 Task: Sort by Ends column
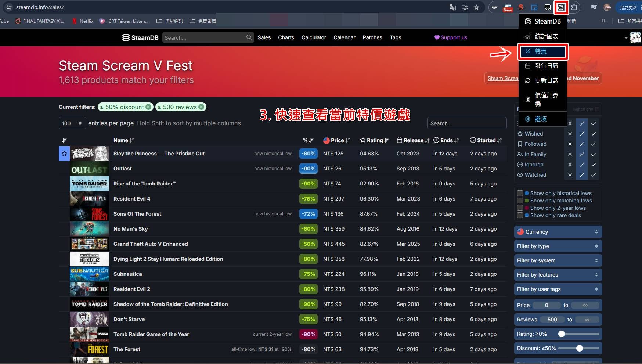click(x=446, y=140)
